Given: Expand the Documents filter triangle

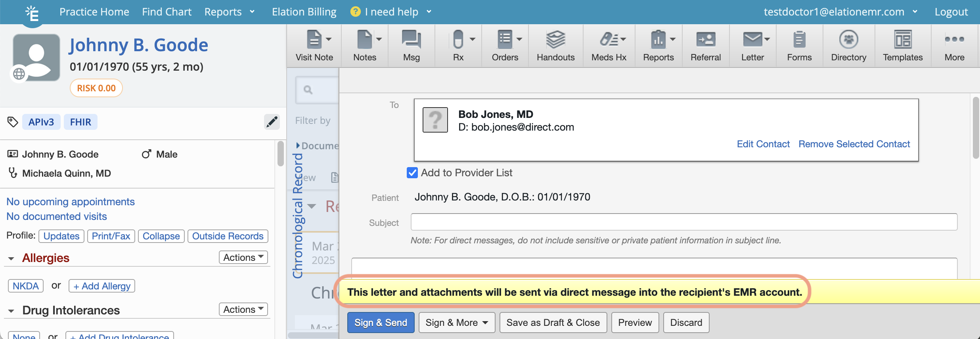Looking at the screenshot, I should coord(298,145).
